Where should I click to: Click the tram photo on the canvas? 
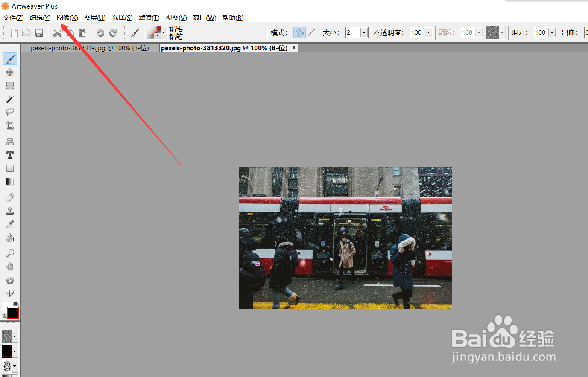click(345, 238)
